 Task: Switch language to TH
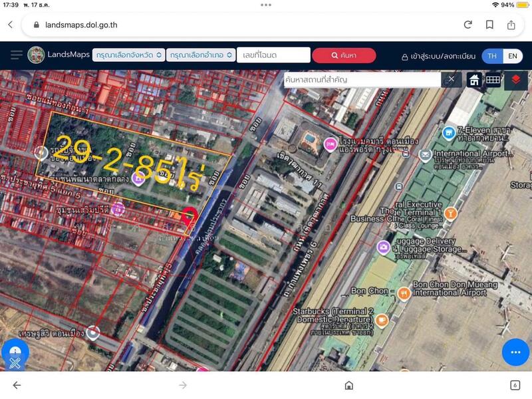[492, 56]
